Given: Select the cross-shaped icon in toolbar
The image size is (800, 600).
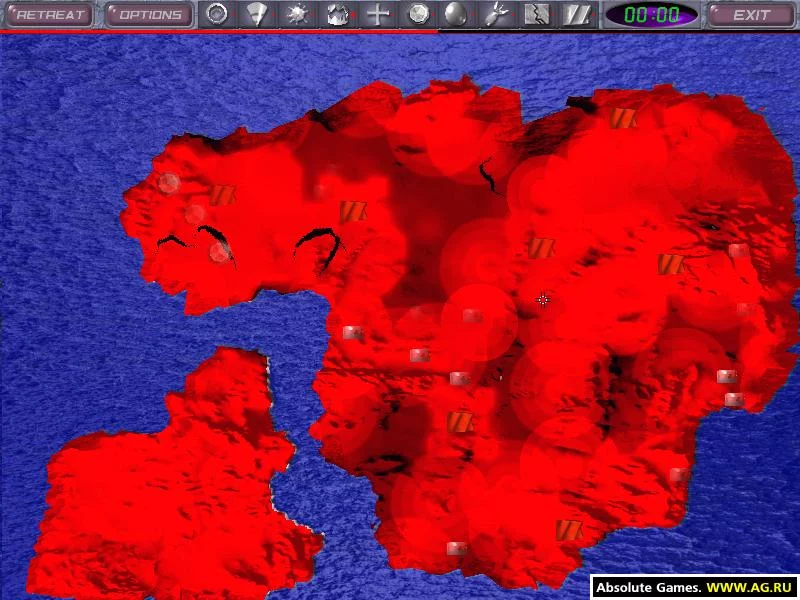Looking at the screenshot, I should pyautogui.click(x=377, y=14).
